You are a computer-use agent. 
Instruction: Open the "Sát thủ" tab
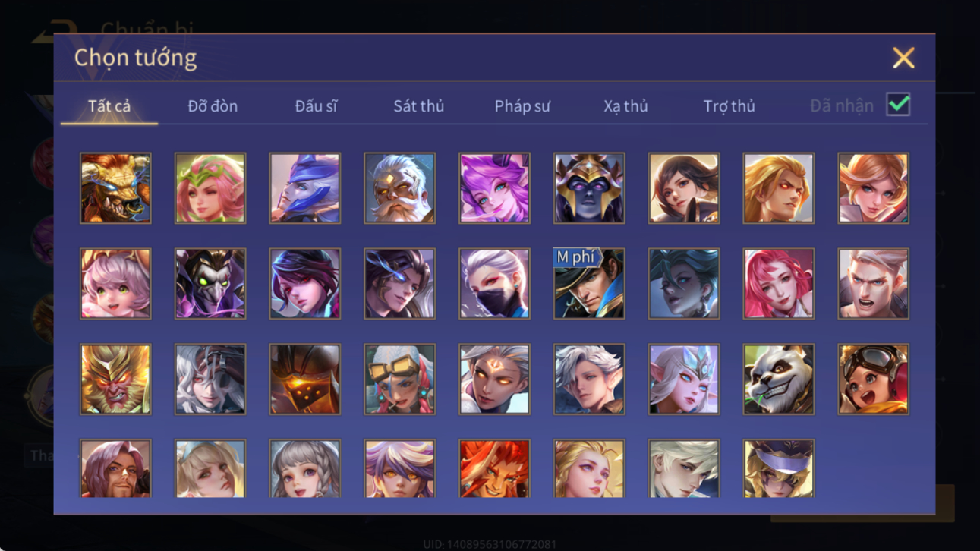point(418,106)
